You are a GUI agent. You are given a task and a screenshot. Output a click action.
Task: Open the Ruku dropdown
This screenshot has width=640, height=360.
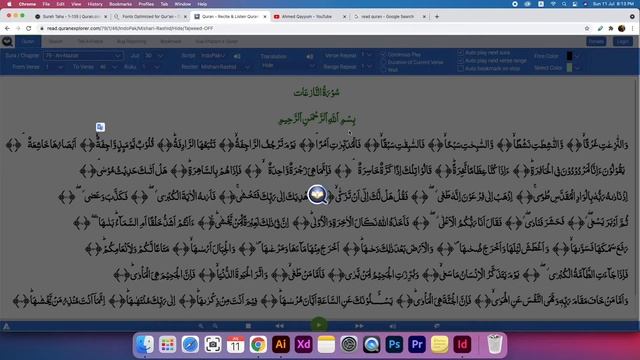coord(150,67)
